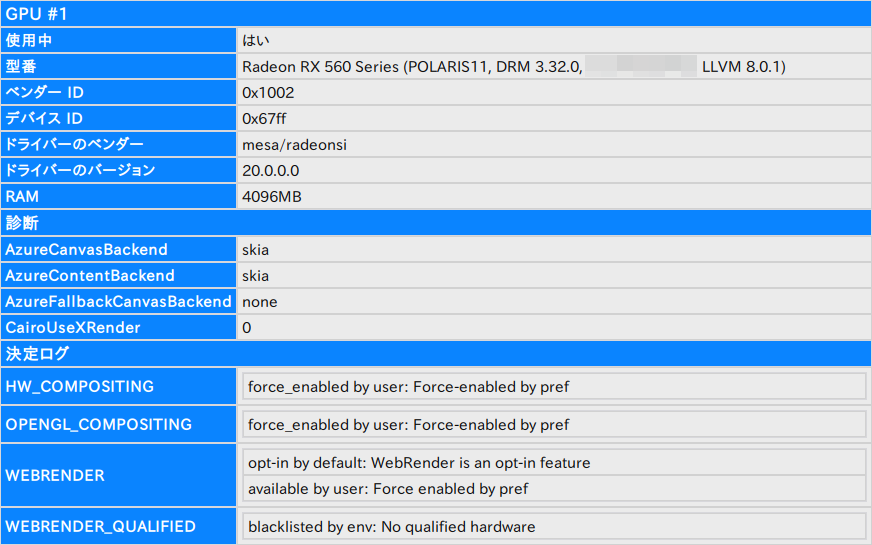Click the 'AzureCanvasBackend' label
872x545 pixels.
[118, 249]
